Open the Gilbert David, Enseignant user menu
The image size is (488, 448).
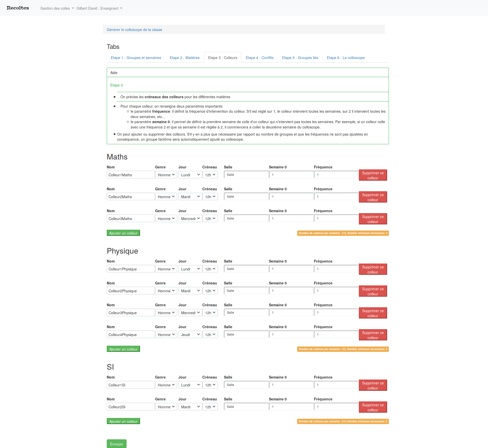pos(99,8)
